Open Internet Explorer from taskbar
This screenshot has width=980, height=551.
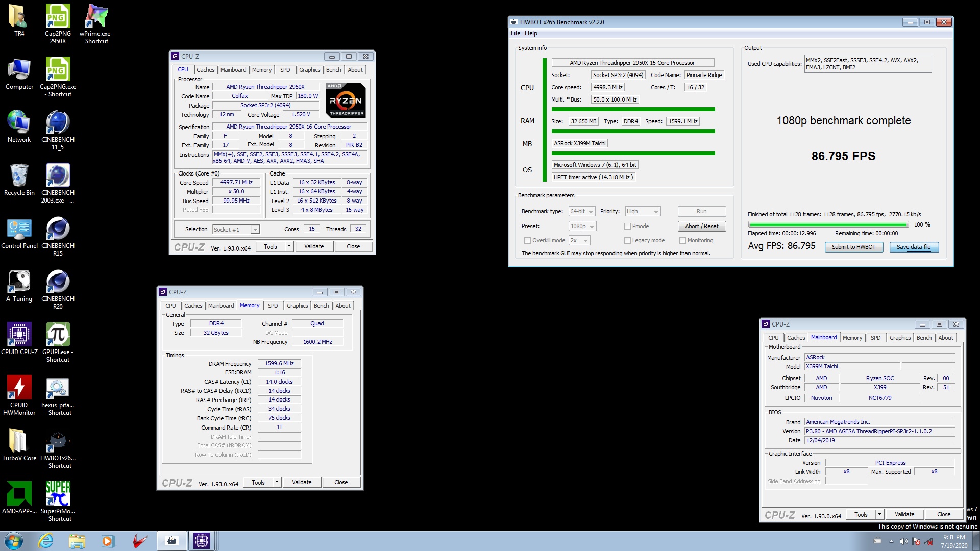coord(46,541)
